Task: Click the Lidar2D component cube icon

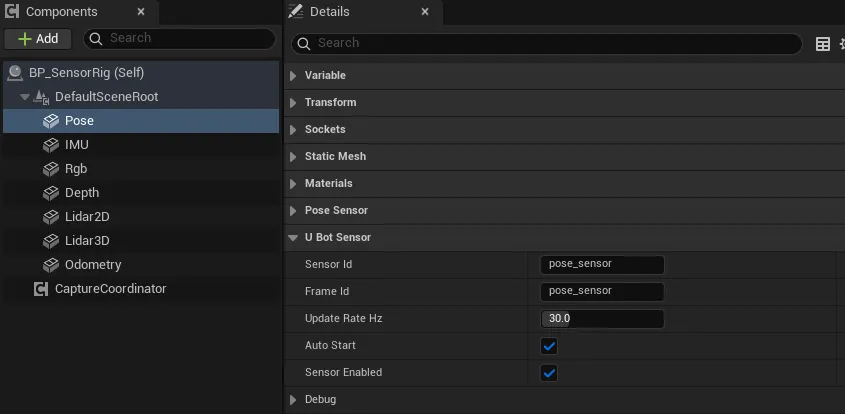Action: point(51,217)
